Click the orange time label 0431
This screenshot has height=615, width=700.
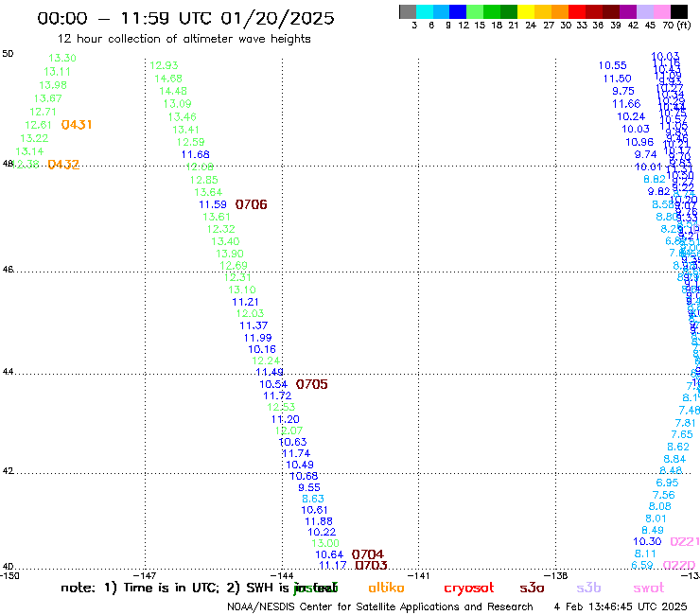click(x=77, y=125)
